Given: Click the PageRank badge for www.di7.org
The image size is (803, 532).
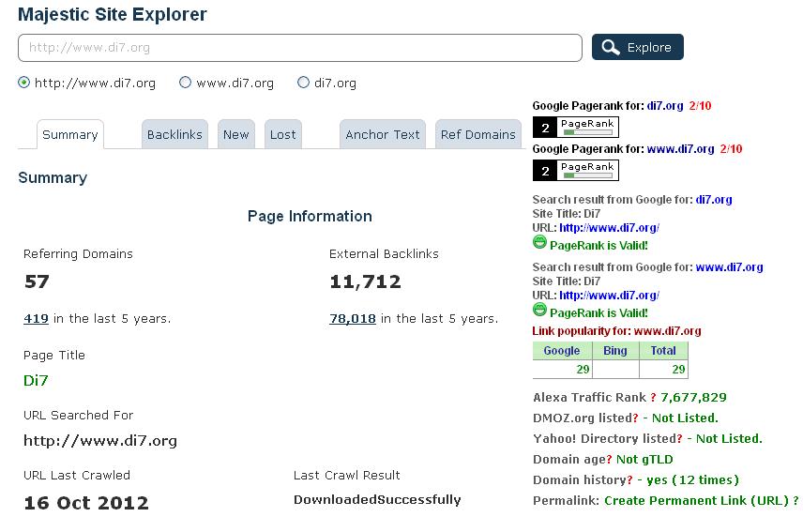Looking at the screenshot, I should (576, 170).
